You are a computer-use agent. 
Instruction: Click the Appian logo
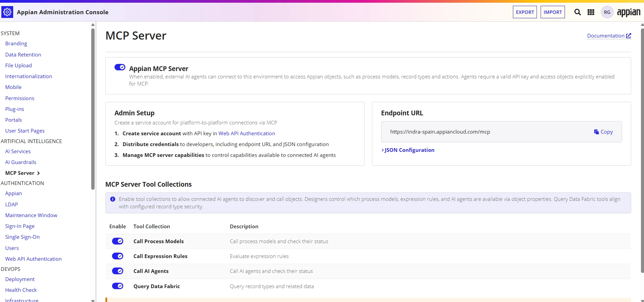pos(628,12)
